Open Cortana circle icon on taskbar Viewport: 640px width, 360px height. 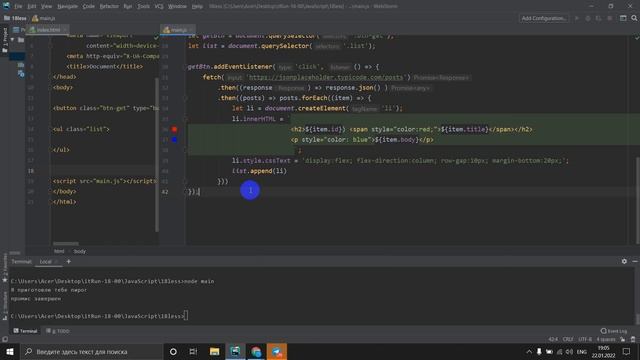point(173,352)
